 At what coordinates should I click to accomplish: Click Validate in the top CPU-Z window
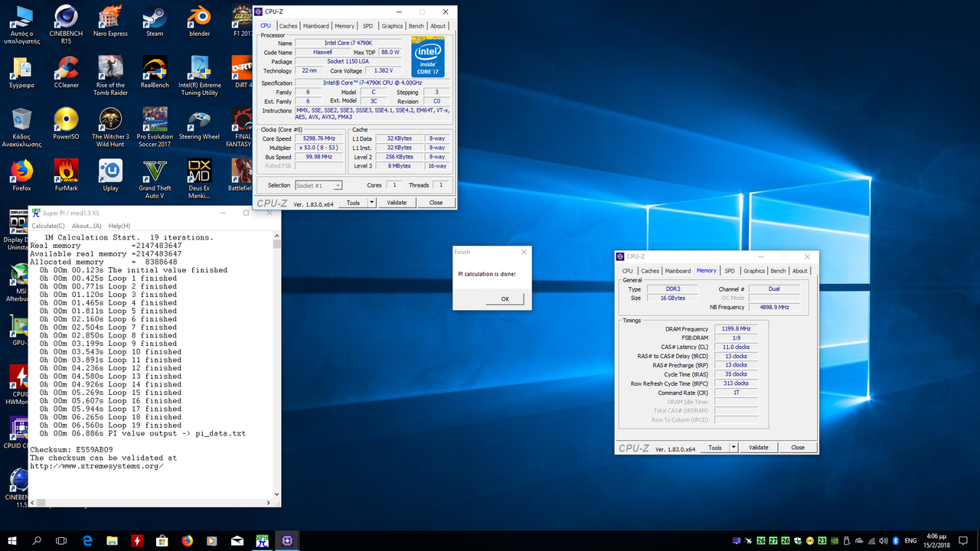397,203
